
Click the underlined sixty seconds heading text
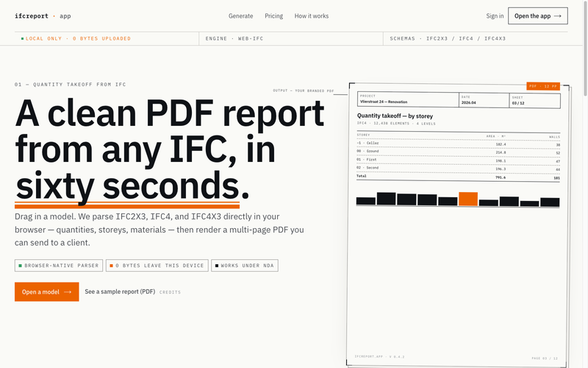(127, 186)
